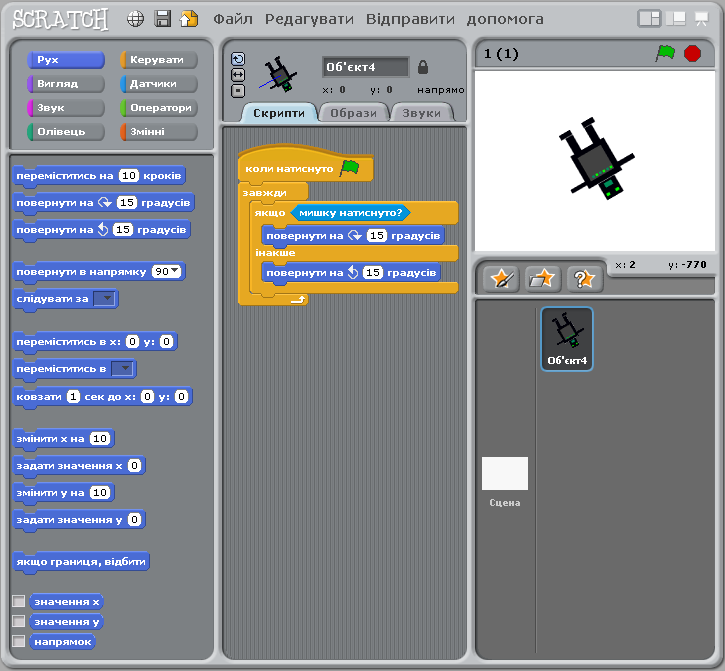Image resolution: width=725 pixels, height=671 pixels.
Task: Click clockwise arrow in the palette turn block
Action: (x=105, y=203)
